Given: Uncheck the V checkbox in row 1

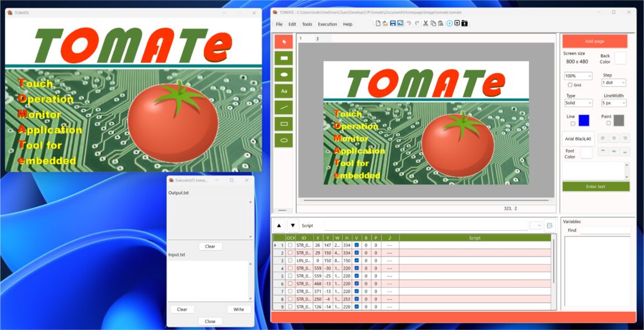Looking at the screenshot, I should [357, 245].
